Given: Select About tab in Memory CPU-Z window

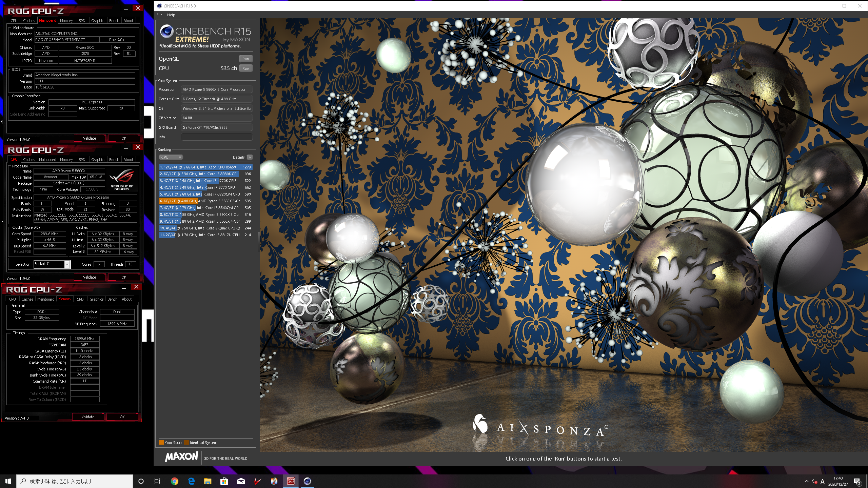Looking at the screenshot, I should pos(126,299).
